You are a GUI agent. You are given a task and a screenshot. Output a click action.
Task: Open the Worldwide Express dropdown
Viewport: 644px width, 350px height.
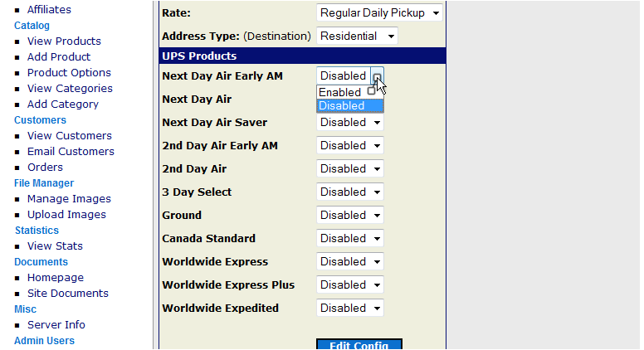(349, 262)
